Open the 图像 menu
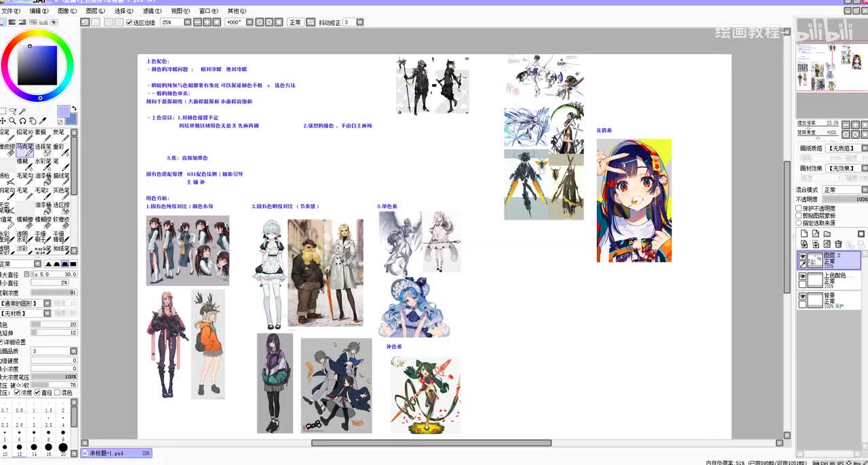The image size is (868, 465). coord(67,11)
